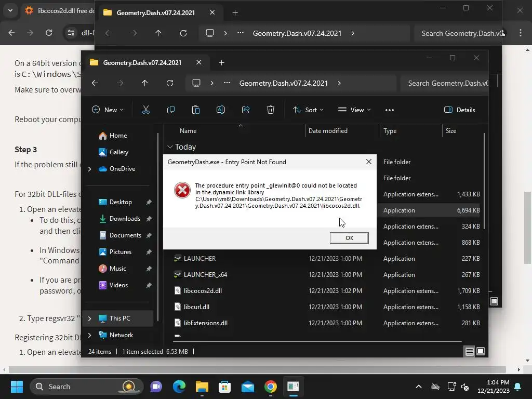Open Downloads in quick access
Image resolution: width=532 pixels, height=399 pixels.
[125, 219]
